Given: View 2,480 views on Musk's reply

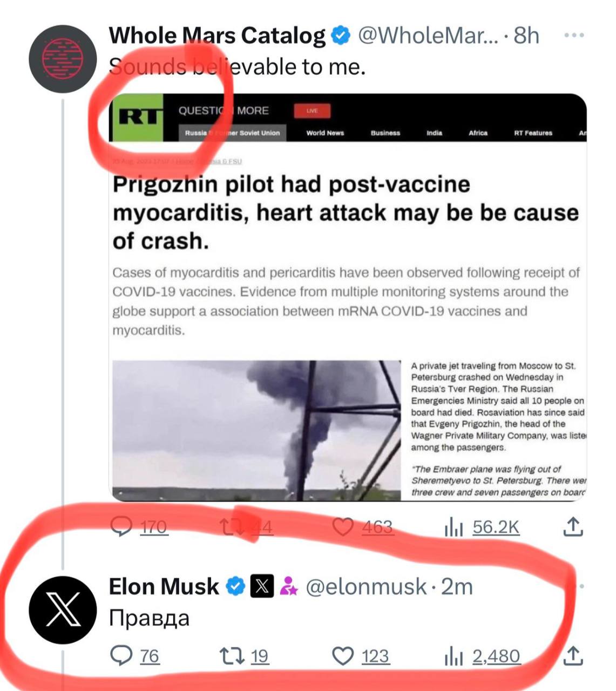Looking at the screenshot, I should [x=482, y=656].
